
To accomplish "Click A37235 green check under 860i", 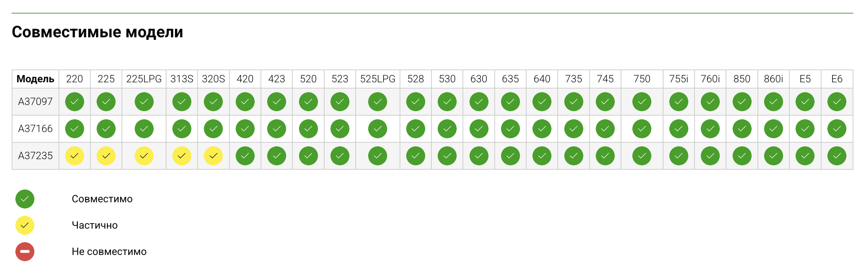I will coord(773,156).
